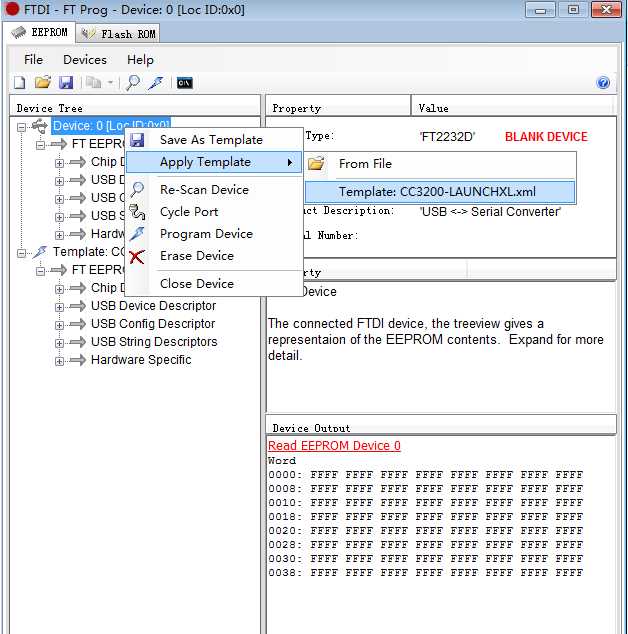Click the 'USB <-> Serial Converter' description value
This screenshot has height=634, width=628.
[x=491, y=211]
